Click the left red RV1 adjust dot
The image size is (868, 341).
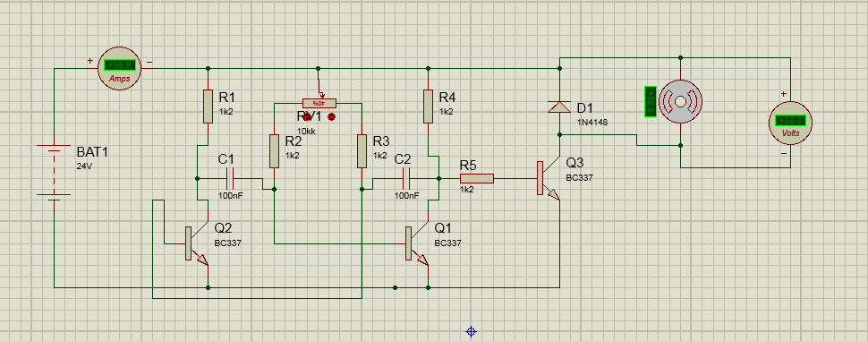(x=306, y=117)
